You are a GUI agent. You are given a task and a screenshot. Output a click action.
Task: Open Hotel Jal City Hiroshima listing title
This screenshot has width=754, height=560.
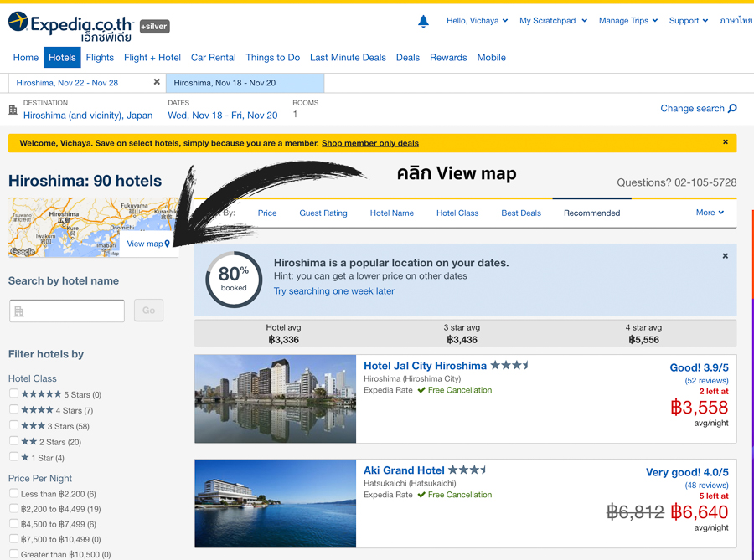[x=425, y=366]
